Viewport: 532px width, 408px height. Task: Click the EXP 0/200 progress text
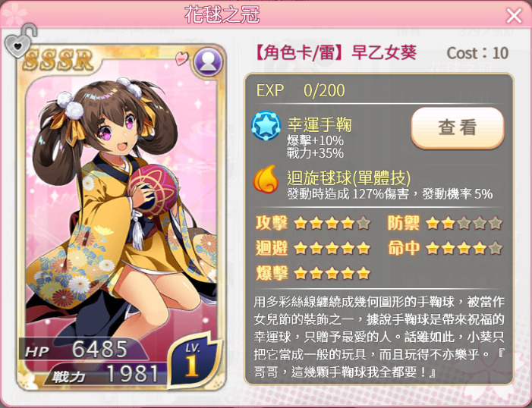[301, 90]
